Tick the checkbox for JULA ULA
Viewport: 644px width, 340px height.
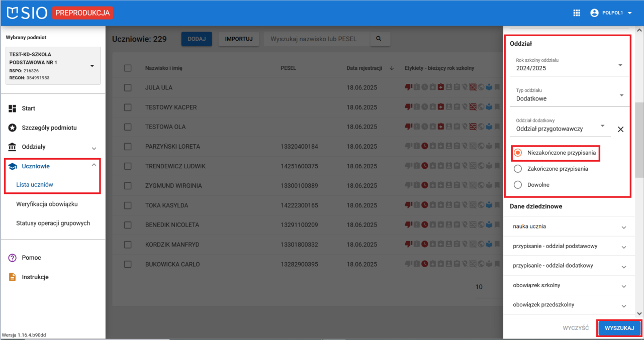[128, 87]
